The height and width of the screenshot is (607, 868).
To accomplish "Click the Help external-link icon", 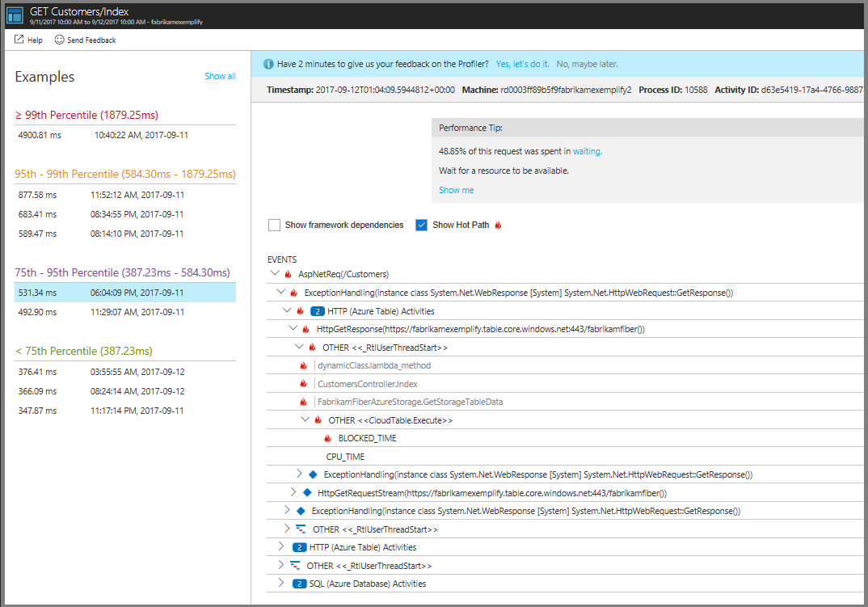I will pos(19,40).
